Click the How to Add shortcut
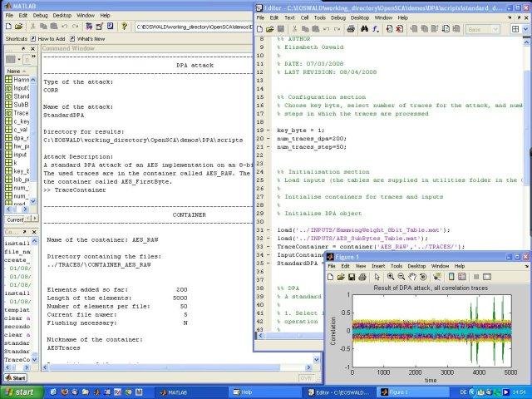The width and height of the screenshot is (532, 399). pyautogui.click(x=48, y=39)
